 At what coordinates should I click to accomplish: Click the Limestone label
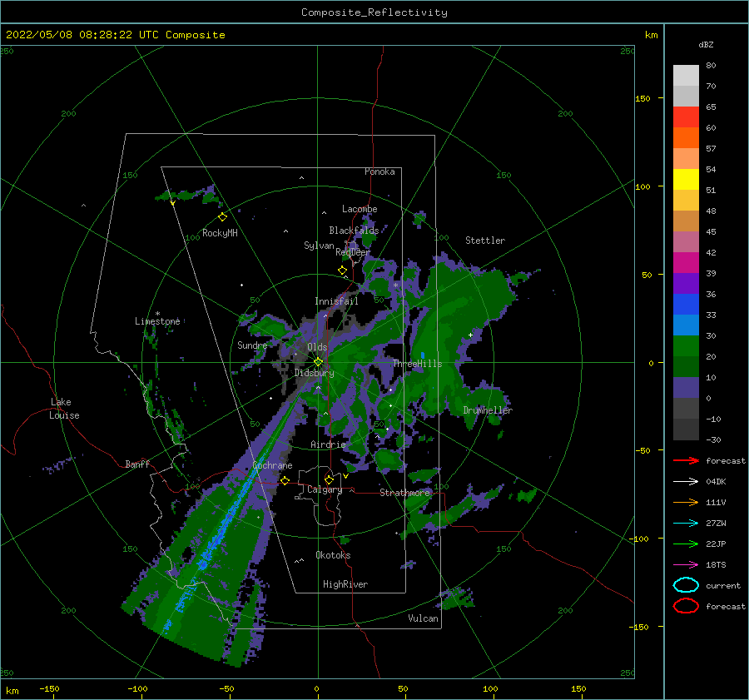coord(157,321)
